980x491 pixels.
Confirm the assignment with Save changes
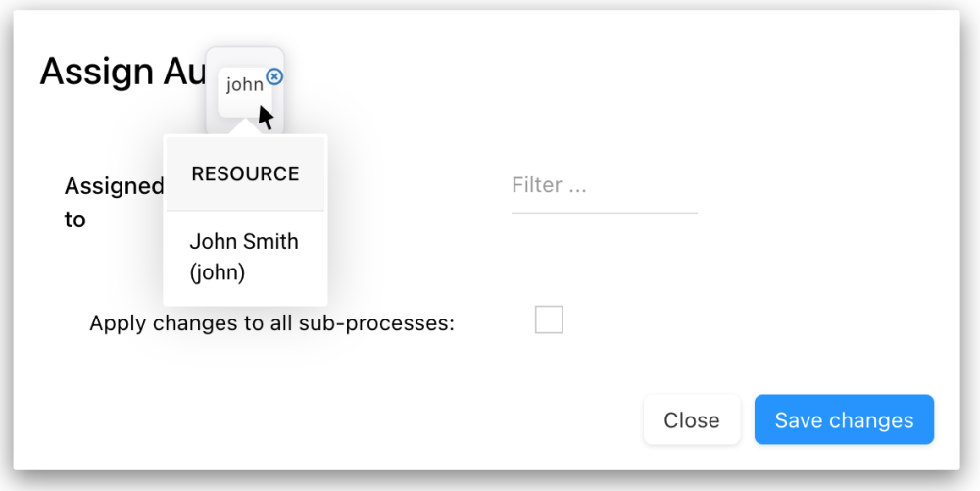[x=844, y=420]
